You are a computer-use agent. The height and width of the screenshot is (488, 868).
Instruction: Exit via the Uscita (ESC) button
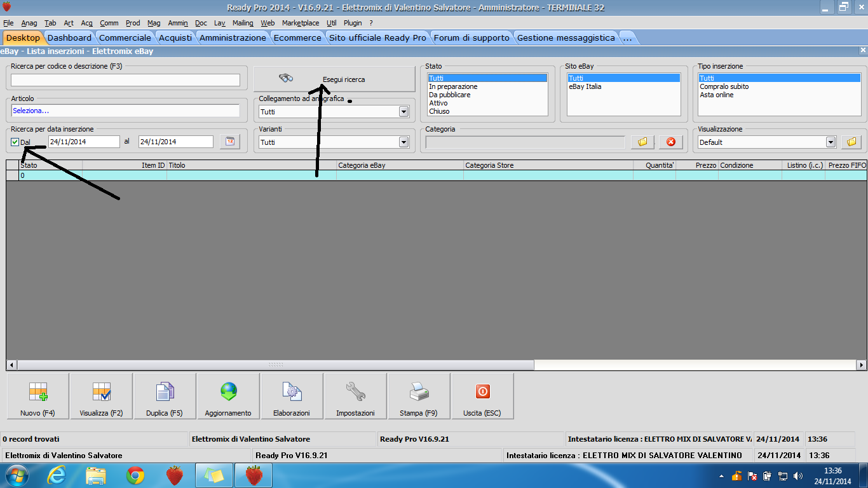[483, 396]
